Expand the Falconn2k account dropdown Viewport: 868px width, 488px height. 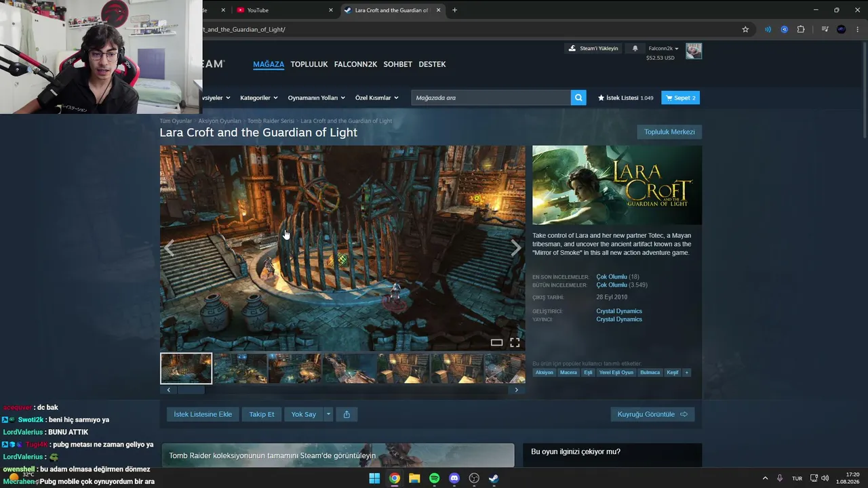(664, 49)
